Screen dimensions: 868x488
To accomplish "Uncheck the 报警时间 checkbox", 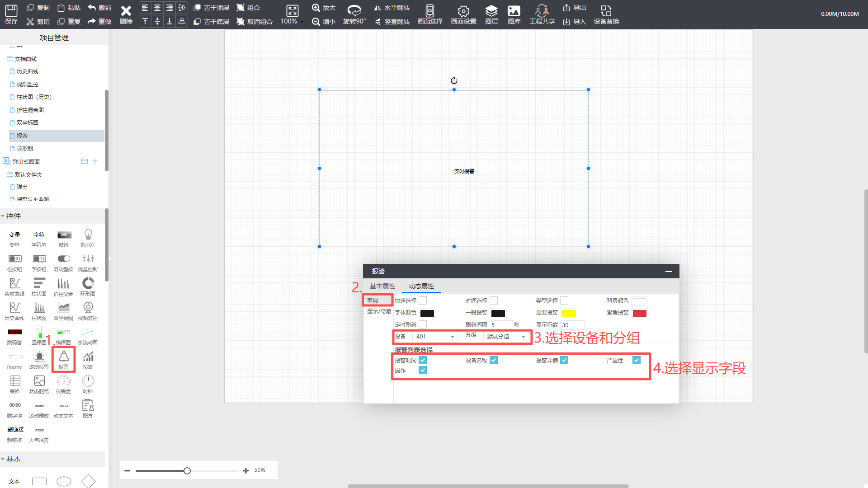I will click(423, 360).
